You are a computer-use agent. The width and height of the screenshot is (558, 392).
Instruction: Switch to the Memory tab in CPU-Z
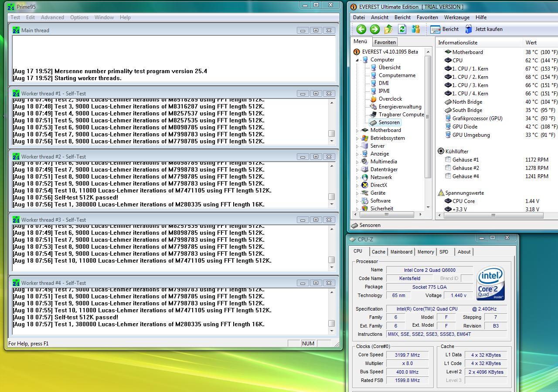pos(425,252)
